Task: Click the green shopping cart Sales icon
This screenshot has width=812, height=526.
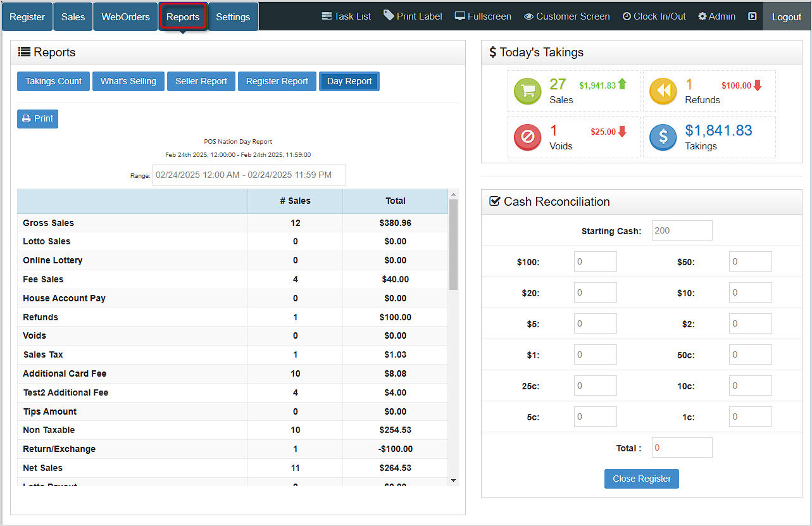Action: pyautogui.click(x=527, y=91)
